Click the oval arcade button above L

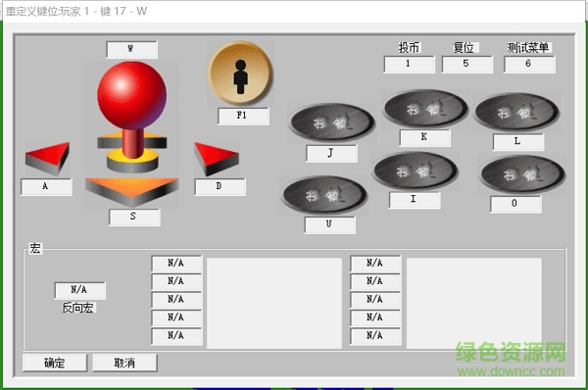tap(516, 112)
